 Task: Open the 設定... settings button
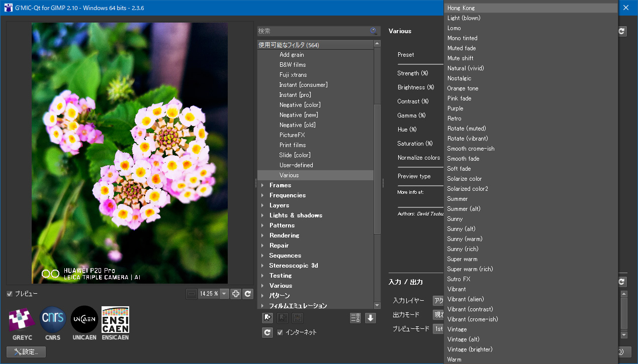point(26,352)
